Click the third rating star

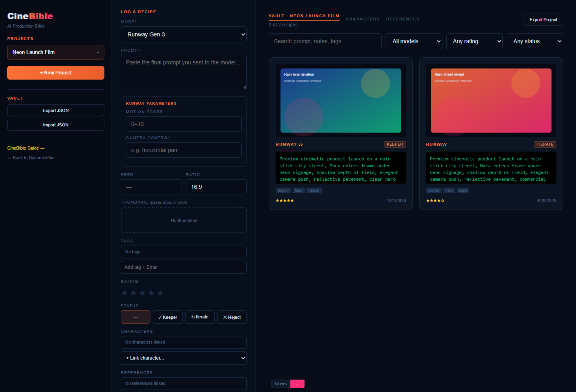pos(142,293)
